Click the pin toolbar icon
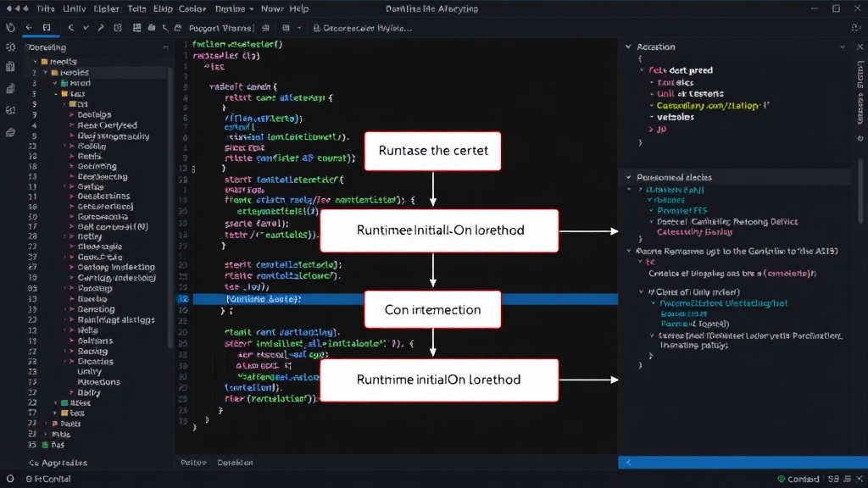868x488 pixels. pyautogui.click(x=165, y=28)
